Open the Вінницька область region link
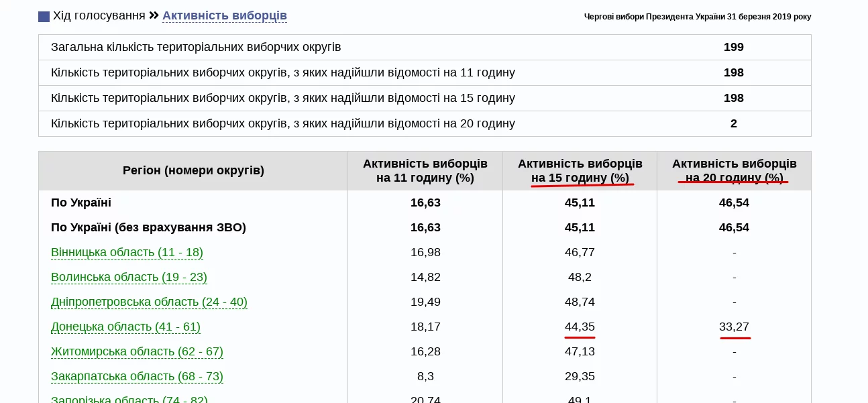Image resolution: width=868 pixels, height=403 pixels. click(x=127, y=253)
